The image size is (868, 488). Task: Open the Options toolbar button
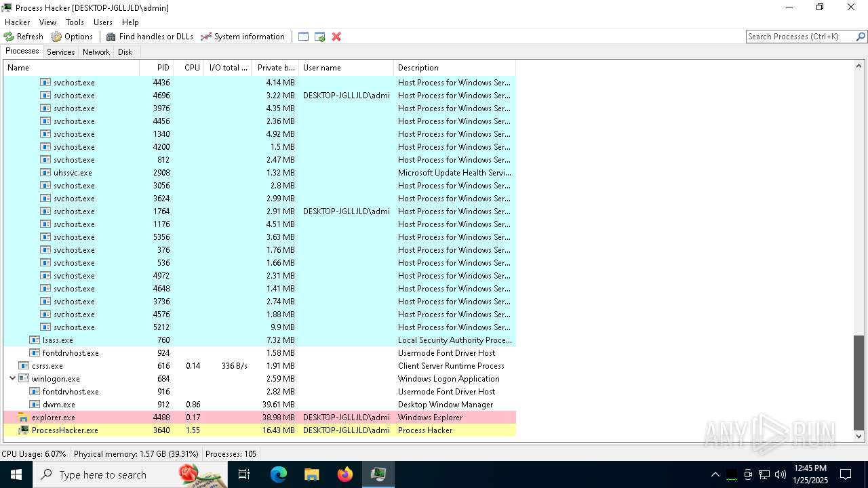pyautogui.click(x=72, y=37)
